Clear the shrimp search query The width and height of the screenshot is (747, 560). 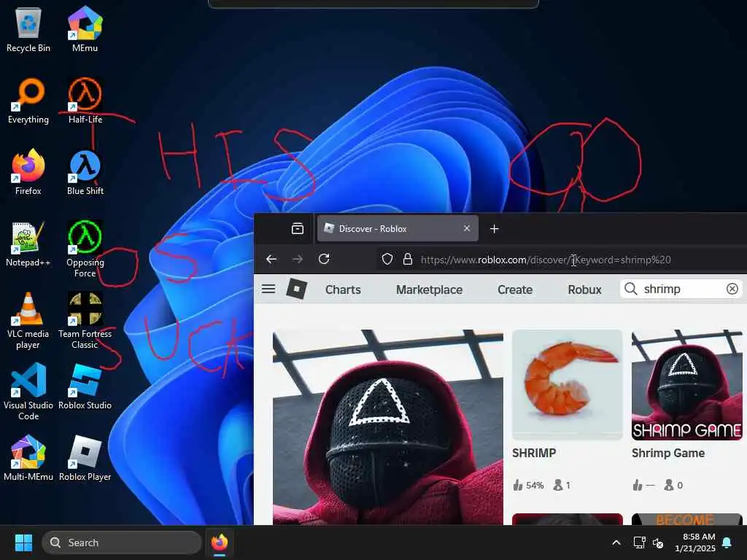(732, 289)
